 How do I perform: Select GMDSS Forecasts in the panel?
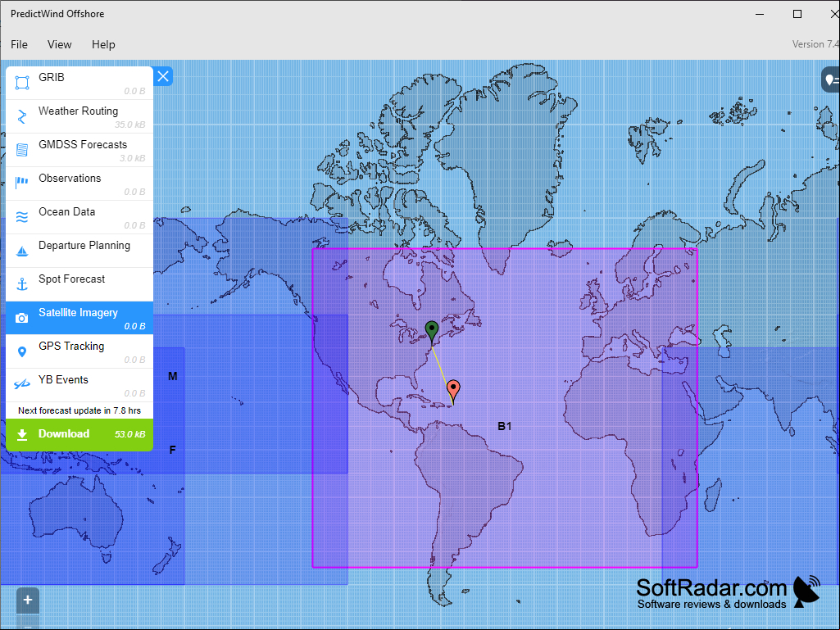click(79, 150)
